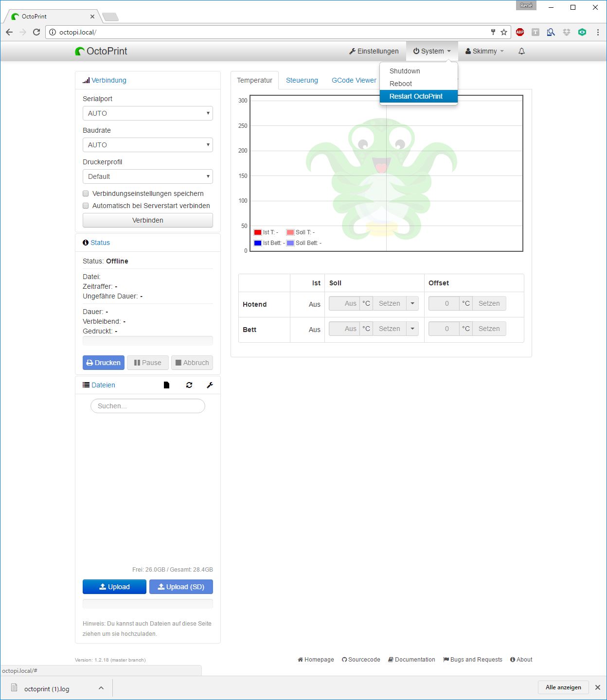Go back in browser history
Screen dimensions: 607x700
9,32
